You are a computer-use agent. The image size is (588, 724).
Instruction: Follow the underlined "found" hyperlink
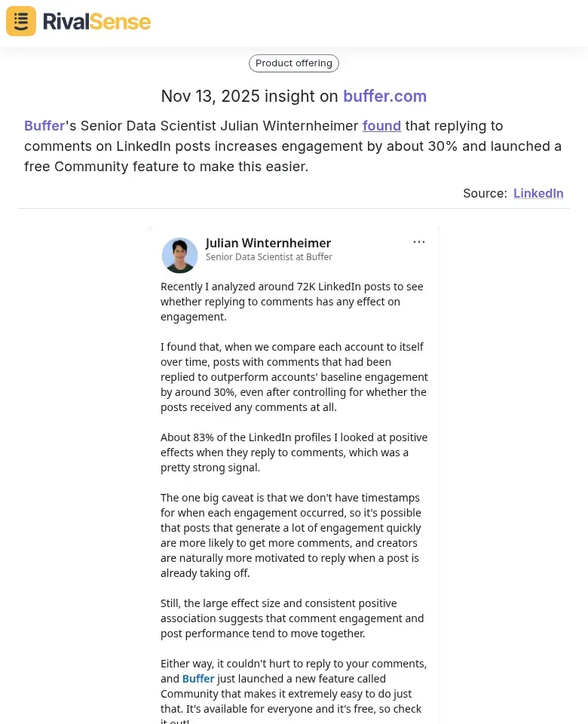point(381,126)
